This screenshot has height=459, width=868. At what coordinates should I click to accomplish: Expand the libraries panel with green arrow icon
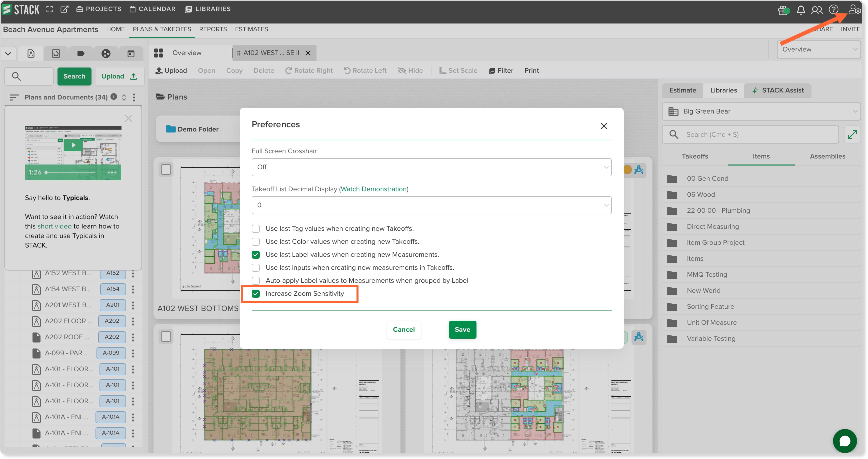tap(852, 134)
